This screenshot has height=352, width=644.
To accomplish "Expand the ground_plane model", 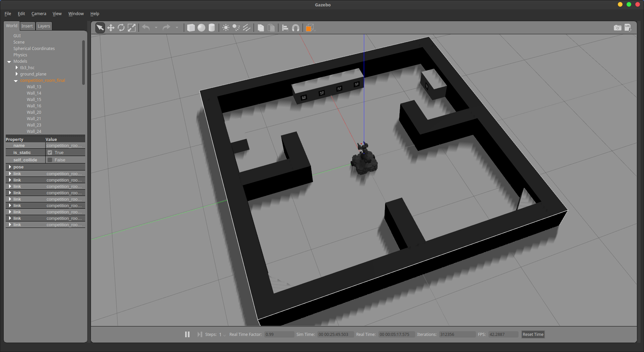I will [x=16, y=74].
